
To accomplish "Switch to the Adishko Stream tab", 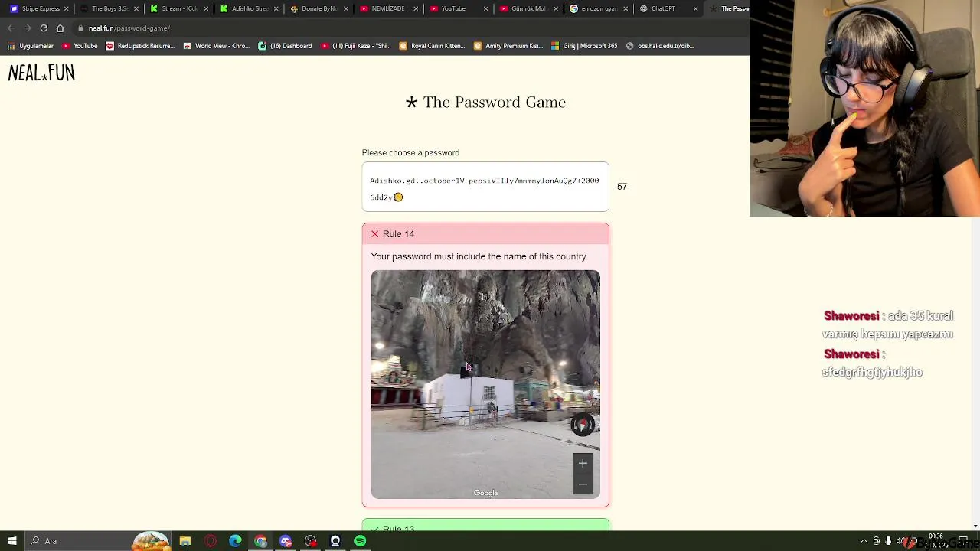I will [x=250, y=8].
